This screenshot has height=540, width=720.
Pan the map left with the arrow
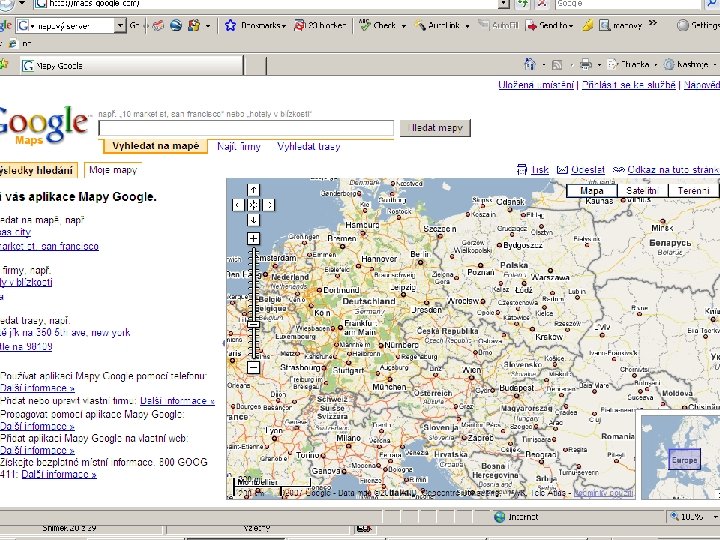click(238, 205)
